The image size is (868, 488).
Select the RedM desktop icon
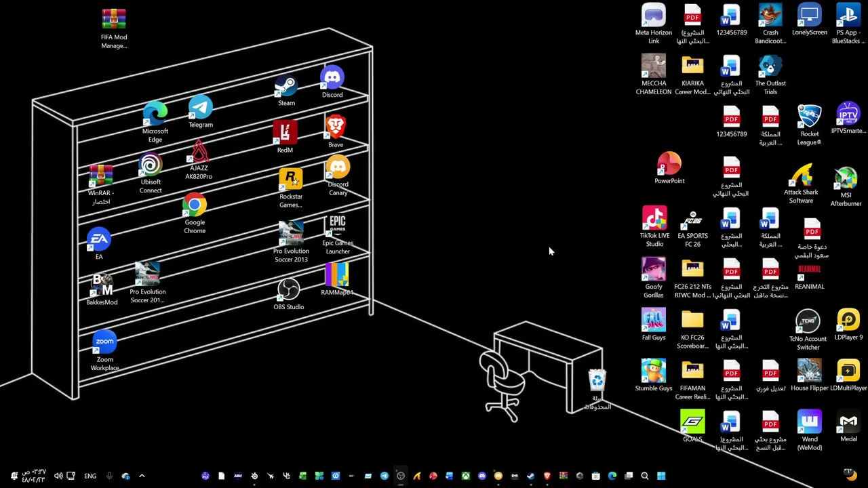point(285,138)
